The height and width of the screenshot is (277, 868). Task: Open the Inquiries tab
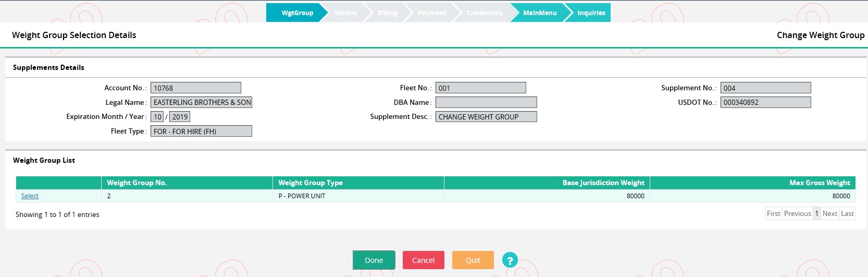[x=591, y=13]
